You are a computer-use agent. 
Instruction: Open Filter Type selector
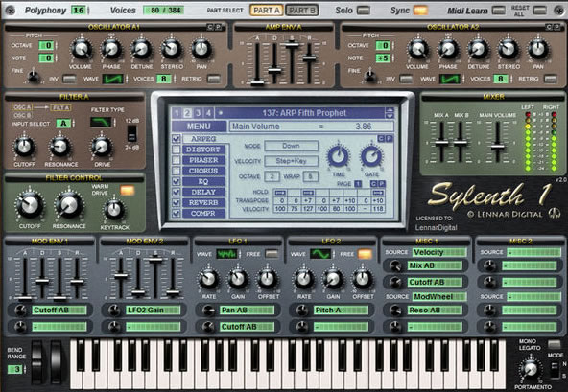101,123
